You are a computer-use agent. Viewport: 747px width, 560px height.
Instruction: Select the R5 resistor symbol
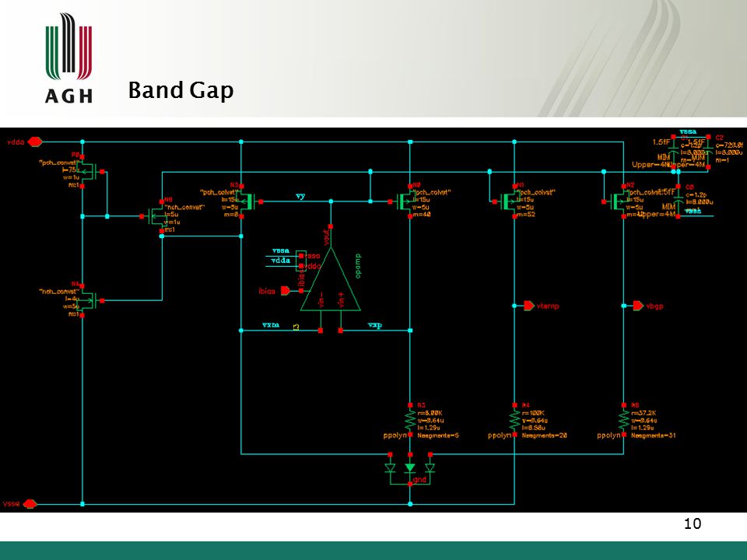click(624, 420)
